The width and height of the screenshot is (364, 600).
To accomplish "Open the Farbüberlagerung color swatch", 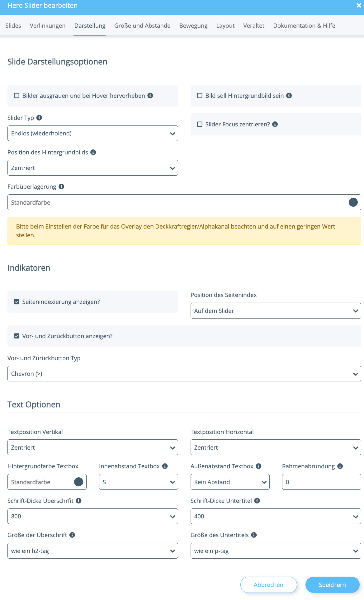I will point(353,202).
